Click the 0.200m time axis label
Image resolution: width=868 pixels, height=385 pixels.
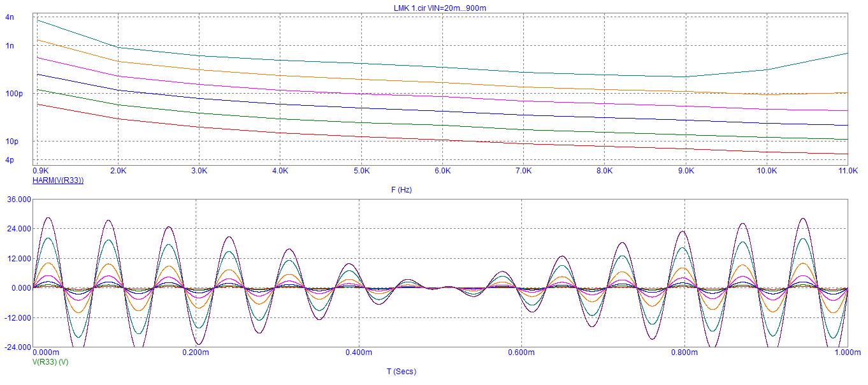[x=196, y=352]
